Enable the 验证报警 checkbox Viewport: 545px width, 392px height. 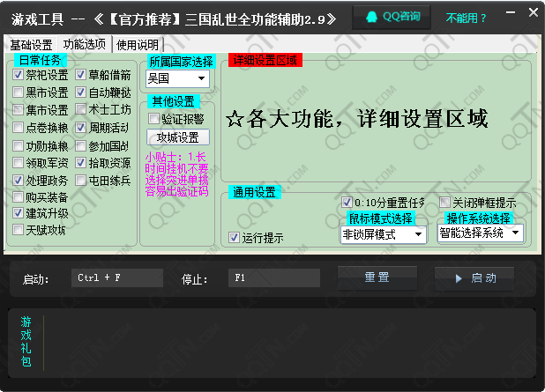[153, 119]
